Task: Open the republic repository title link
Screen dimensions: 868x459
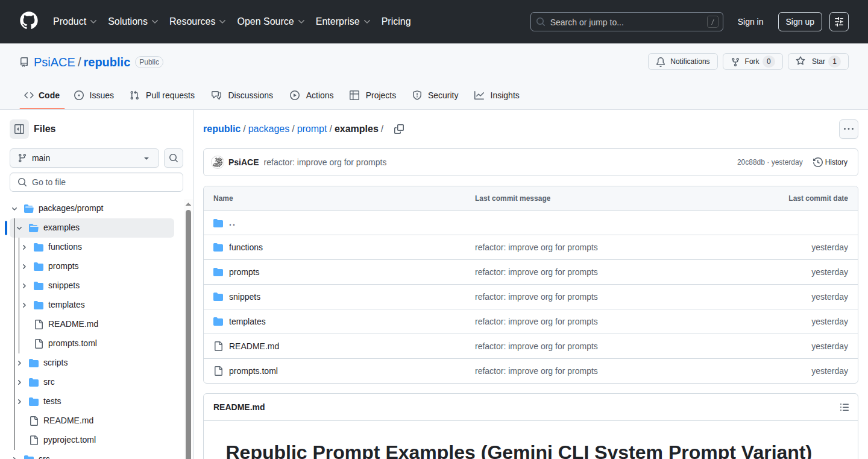Action: click(107, 62)
